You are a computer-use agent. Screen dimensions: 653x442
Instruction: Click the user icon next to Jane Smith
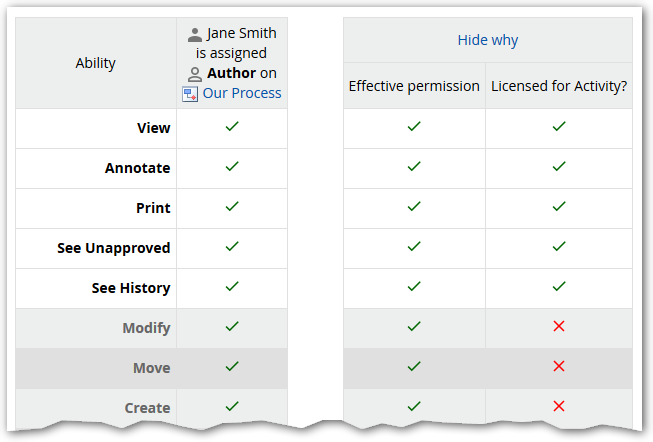click(195, 33)
